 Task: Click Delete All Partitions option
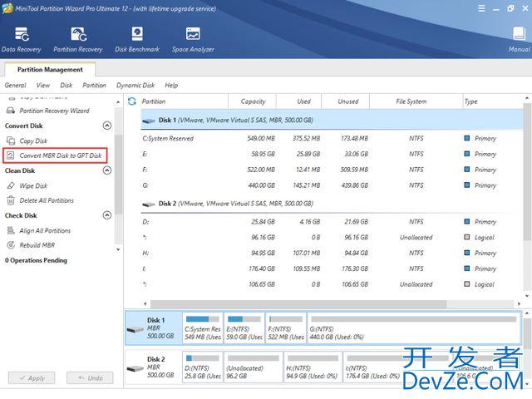(47, 200)
